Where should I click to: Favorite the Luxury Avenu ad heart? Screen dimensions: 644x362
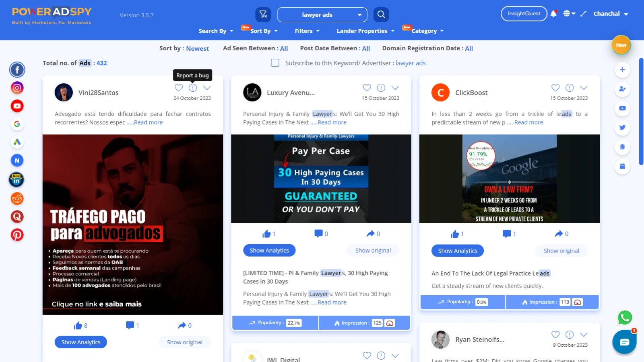367,88
